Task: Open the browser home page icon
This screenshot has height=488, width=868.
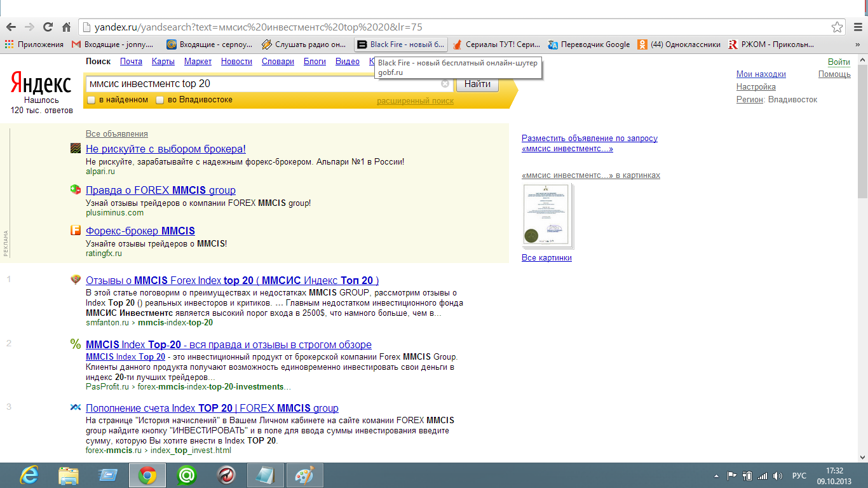Action: (66, 27)
